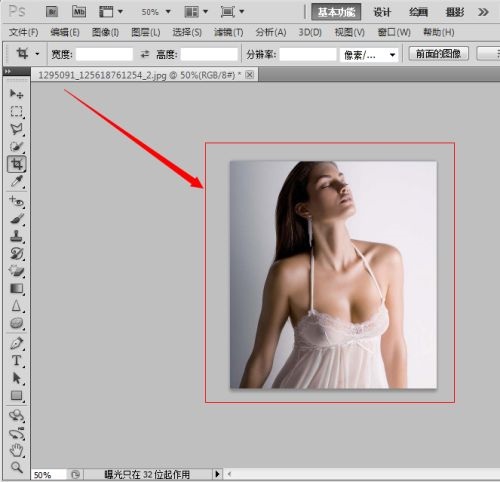The width and height of the screenshot is (500, 482).
Task: Select the Brush tool
Action: [16, 219]
